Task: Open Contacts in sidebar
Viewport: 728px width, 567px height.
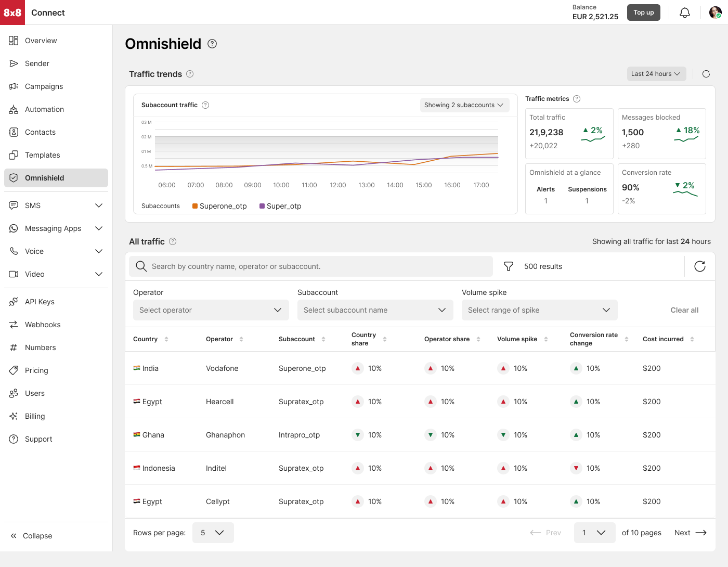Action: click(x=56, y=132)
